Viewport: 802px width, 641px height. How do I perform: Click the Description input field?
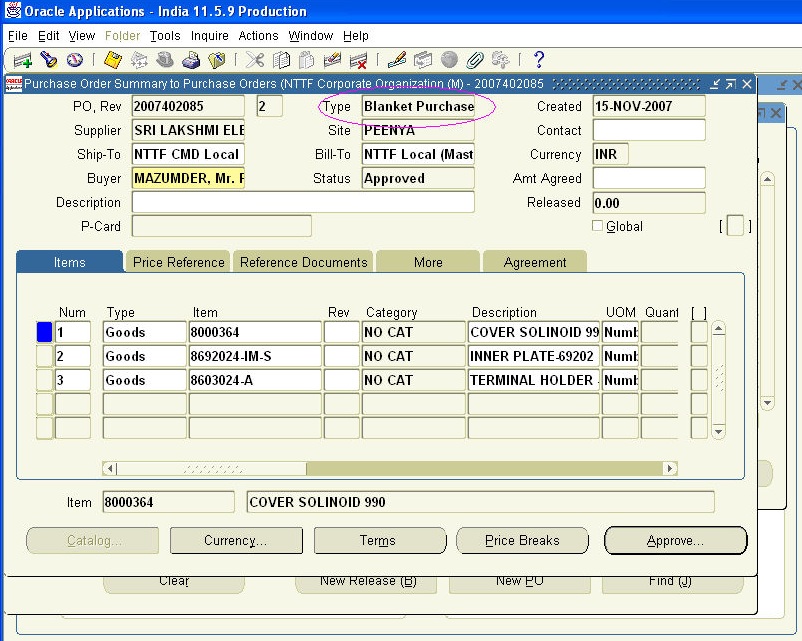coord(300,202)
